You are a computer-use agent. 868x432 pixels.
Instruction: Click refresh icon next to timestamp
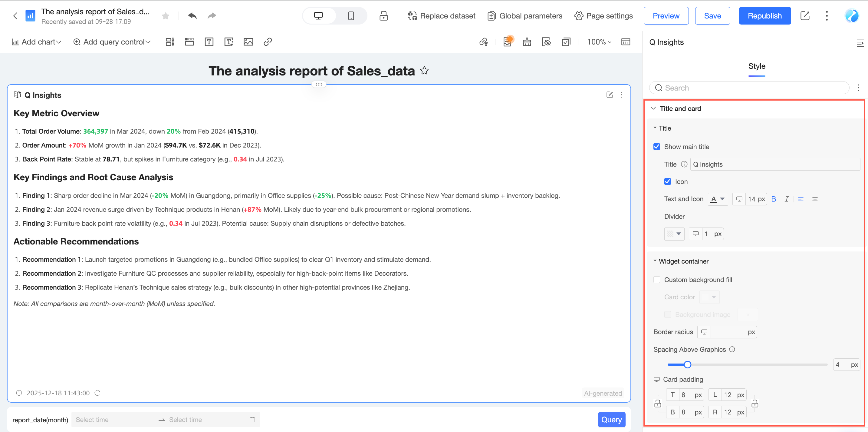click(97, 393)
